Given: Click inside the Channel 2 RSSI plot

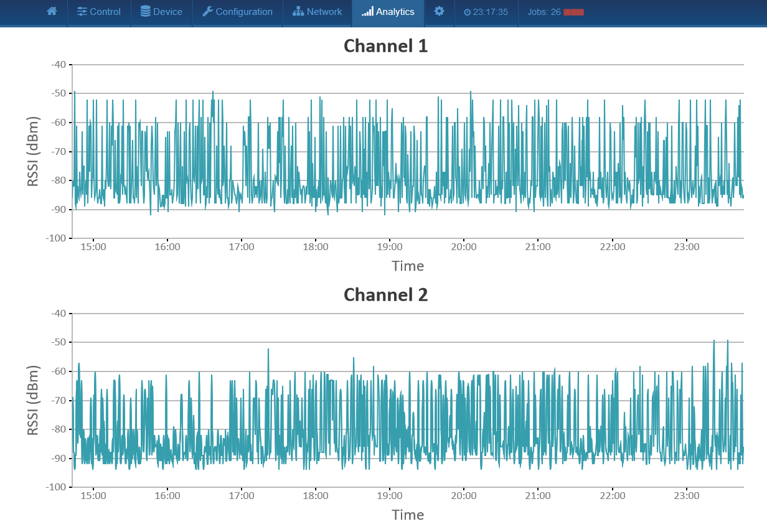Looking at the screenshot, I should pos(408,400).
